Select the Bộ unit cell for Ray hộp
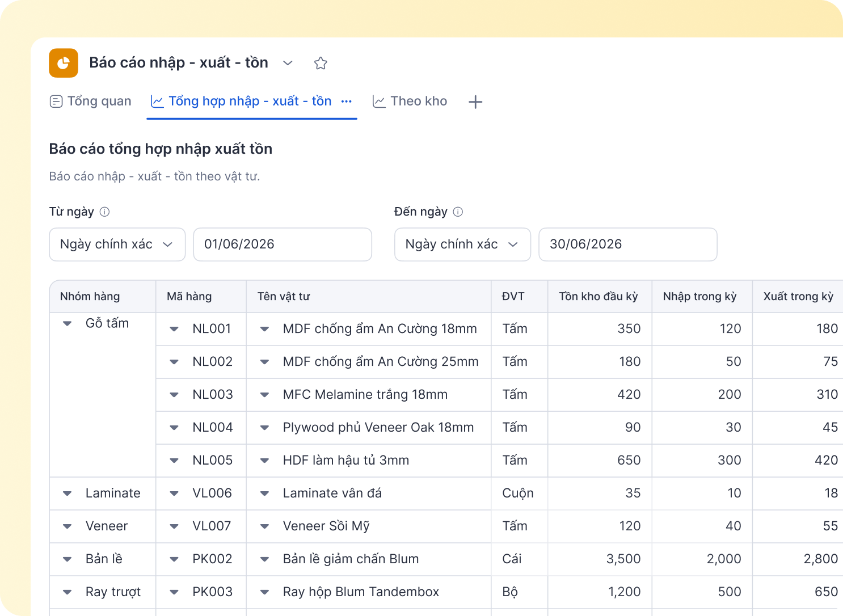This screenshot has width=843, height=616. pos(520,592)
